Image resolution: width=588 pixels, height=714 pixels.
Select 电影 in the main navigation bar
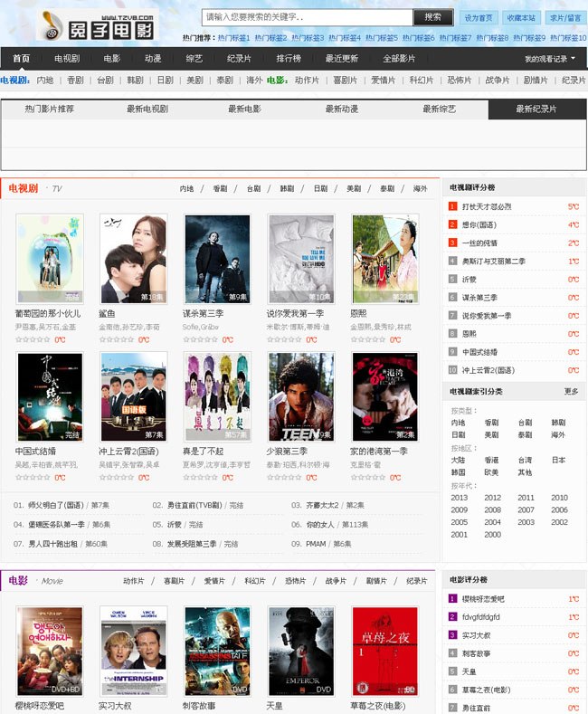[111, 58]
